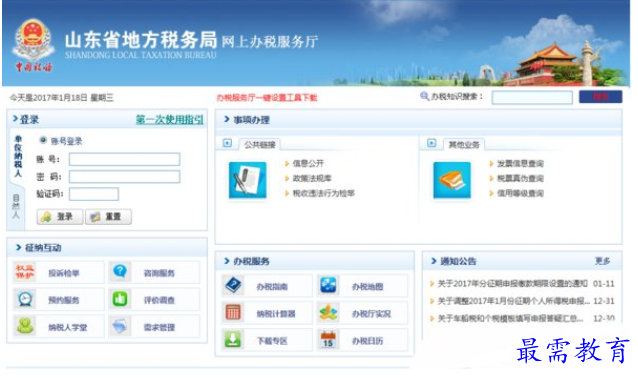Image resolution: width=638 pixels, height=382 pixels.
Task: Click the blue search button
Action: (601, 97)
